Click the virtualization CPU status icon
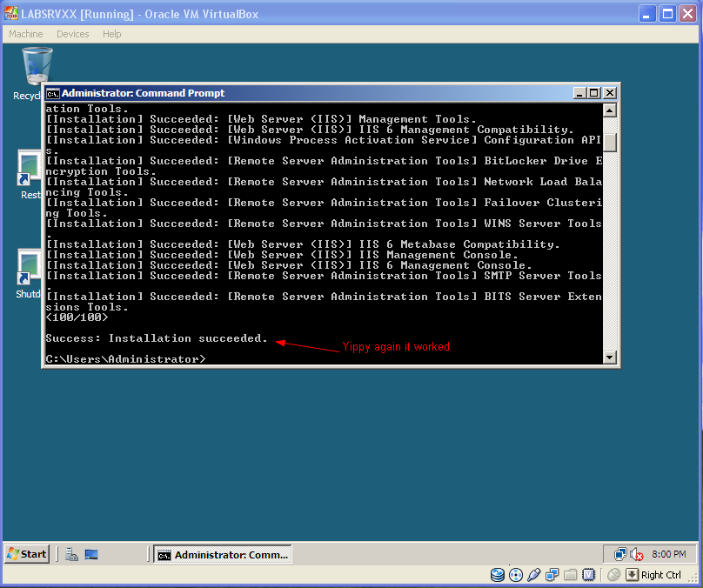The height and width of the screenshot is (588, 703). tap(588, 575)
